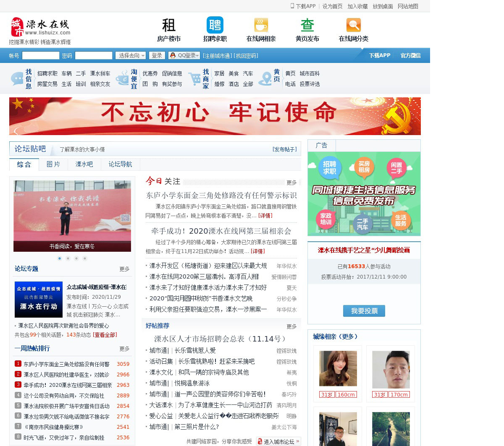Viewport: 504px width, 446px height.
Task: Click 更多 next to 好帖推荐
Action: [x=291, y=326]
